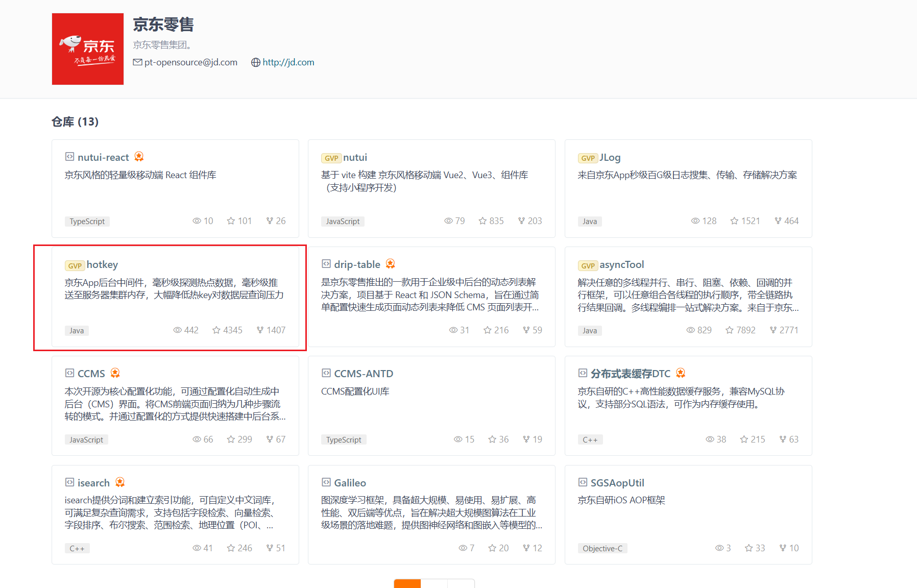Screen dimensions: 917x588
Task: Open the asyncTool repository
Action: pyautogui.click(x=622, y=264)
